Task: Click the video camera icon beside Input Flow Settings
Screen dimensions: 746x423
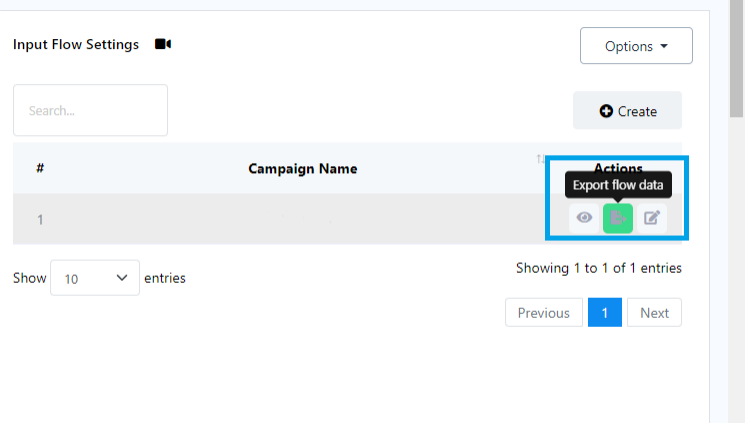Action: pyautogui.click(x=163, y=45)
